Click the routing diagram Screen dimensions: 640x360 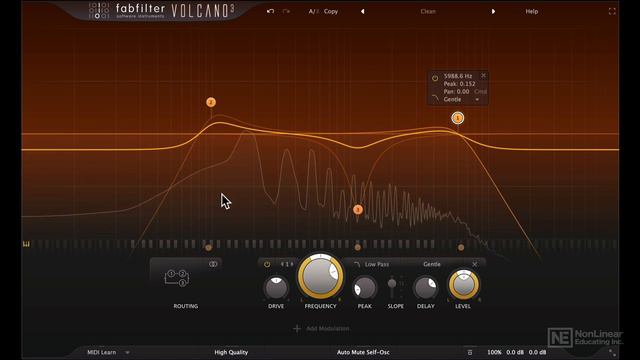[177, 278]
